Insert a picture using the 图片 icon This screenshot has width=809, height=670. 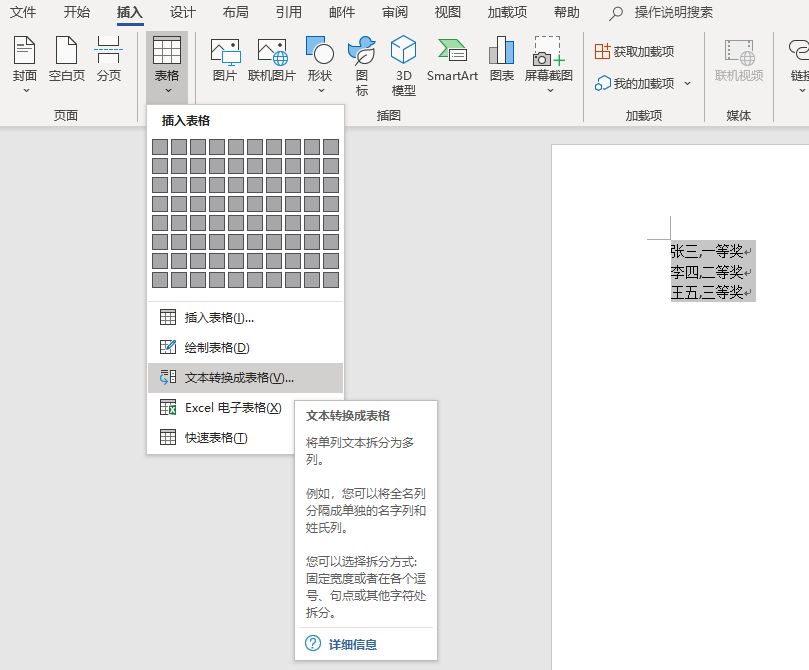[225, 62]
